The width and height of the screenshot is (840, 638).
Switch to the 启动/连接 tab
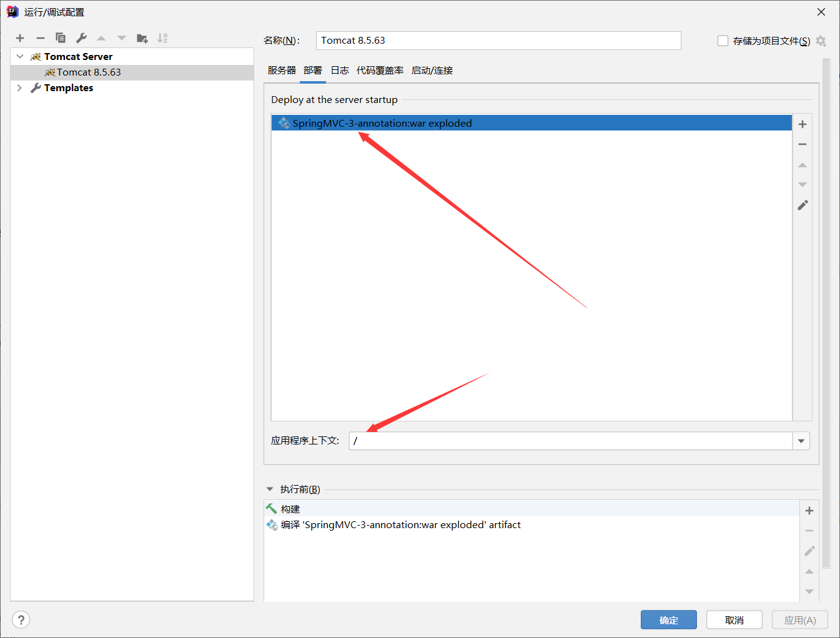(432, 71)
